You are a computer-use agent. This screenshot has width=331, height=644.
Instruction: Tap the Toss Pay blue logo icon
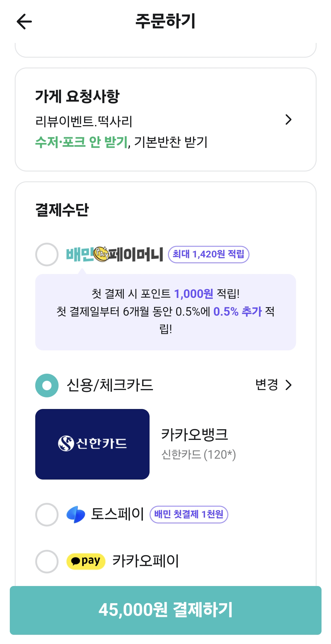(x=76, y=514)
